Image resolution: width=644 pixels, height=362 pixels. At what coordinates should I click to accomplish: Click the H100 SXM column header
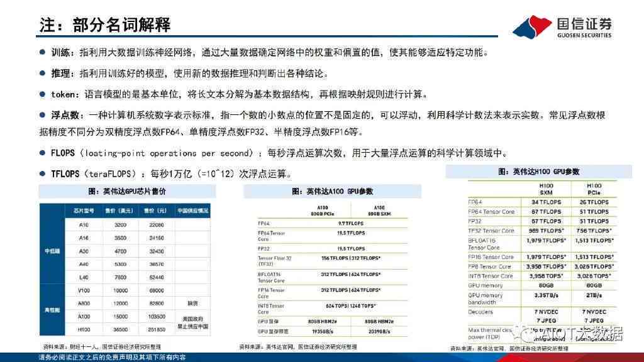point(546,189)
